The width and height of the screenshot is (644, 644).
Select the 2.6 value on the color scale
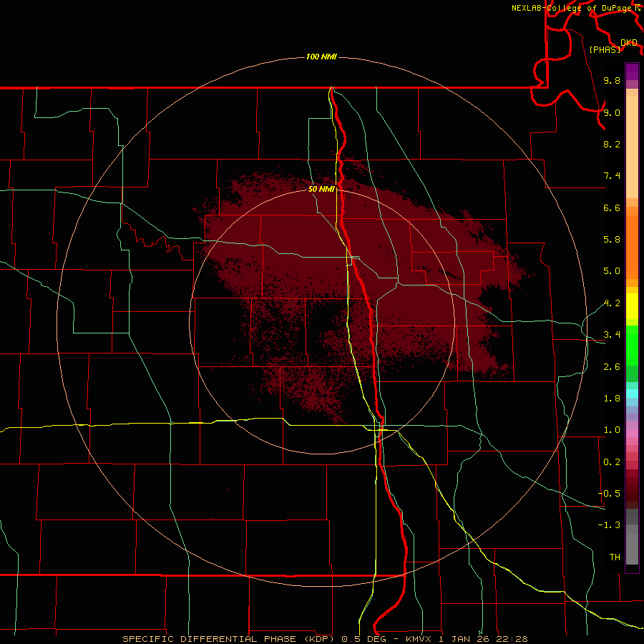pyautogui.click(x=612, y=367)
